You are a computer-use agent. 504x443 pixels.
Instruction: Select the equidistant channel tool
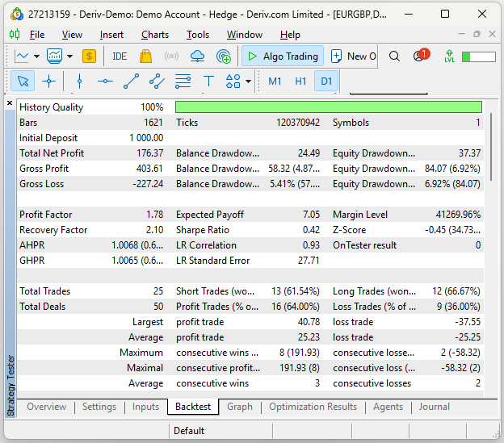pos(157,81)
